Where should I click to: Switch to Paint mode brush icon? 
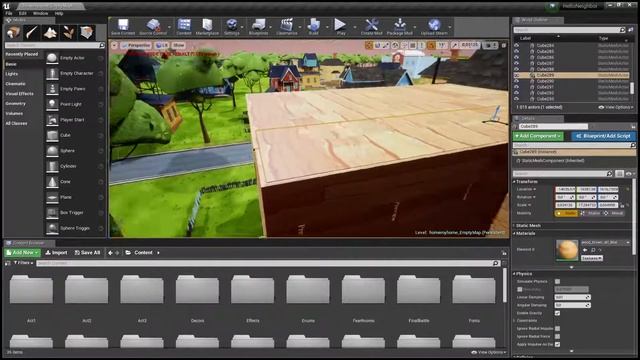31,33
